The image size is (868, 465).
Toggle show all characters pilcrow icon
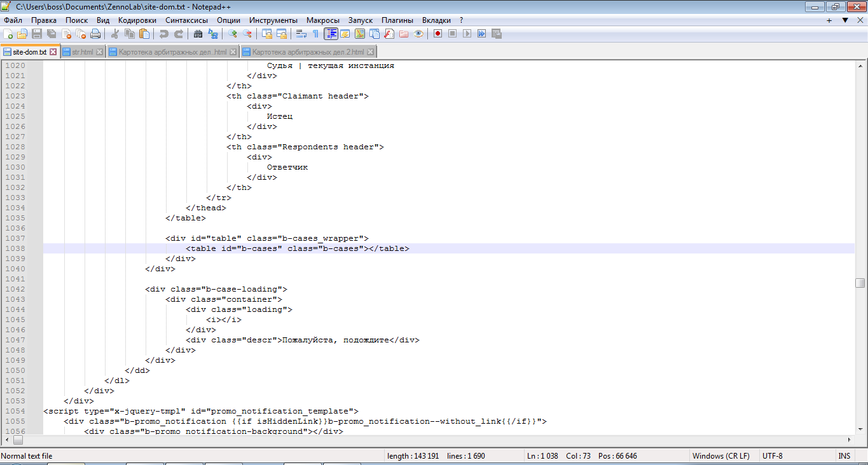[x=315, y=34]
